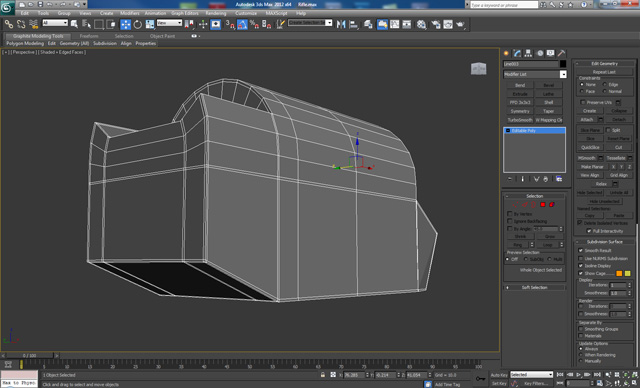
Task: Select the Edge constraint radio button
Action: tap(604, 84)
